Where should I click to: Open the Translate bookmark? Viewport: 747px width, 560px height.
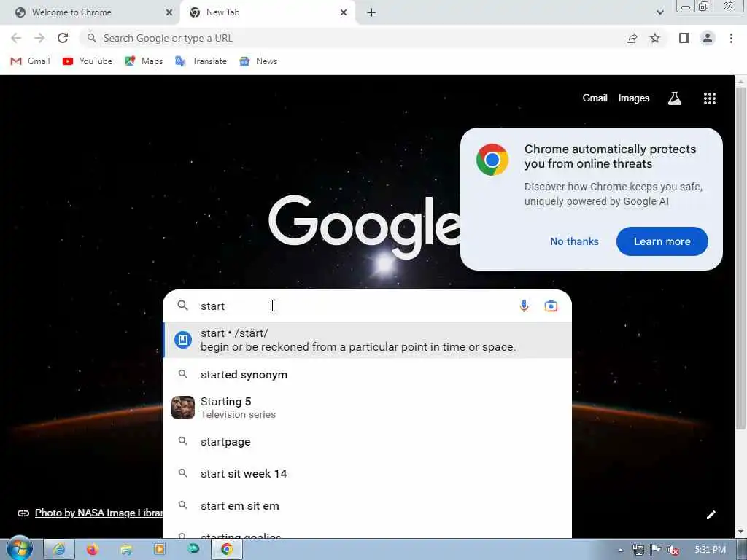[x=201, y=61]
